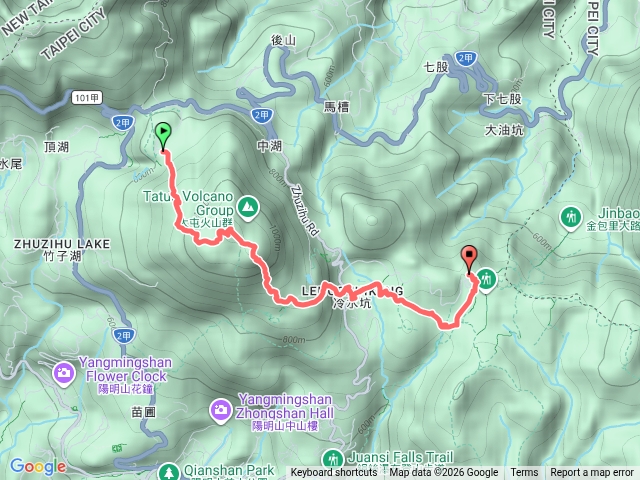The image size is (640, 480).
Task: Click the 大油坑 place label
Action: click(x=504, y=130)
